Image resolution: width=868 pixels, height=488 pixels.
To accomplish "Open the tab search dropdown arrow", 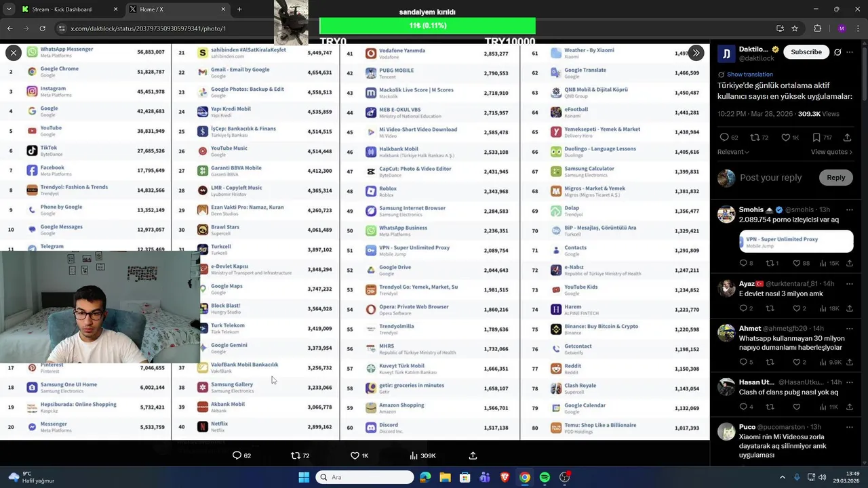I will pos(8,9).
